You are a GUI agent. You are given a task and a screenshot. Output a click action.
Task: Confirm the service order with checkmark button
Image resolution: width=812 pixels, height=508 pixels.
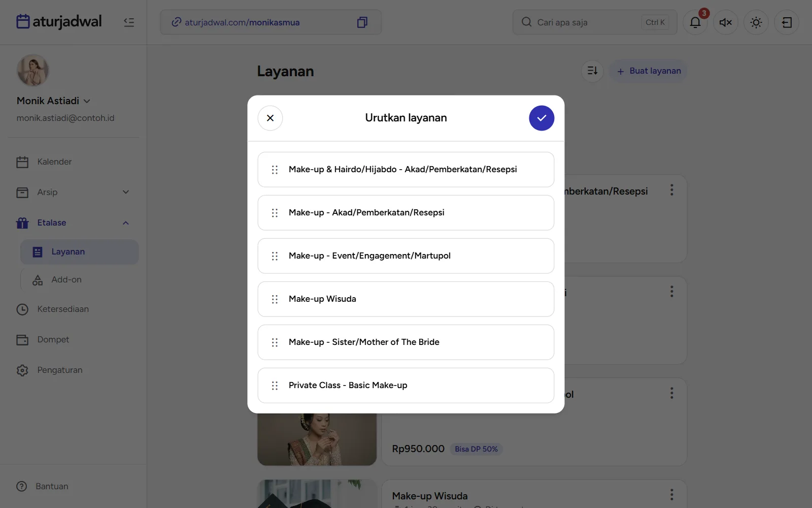coord(542,118)
